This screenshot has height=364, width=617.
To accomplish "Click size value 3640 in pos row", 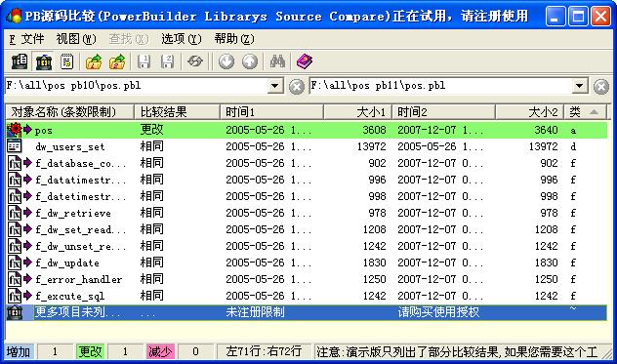I will (546, 130).
